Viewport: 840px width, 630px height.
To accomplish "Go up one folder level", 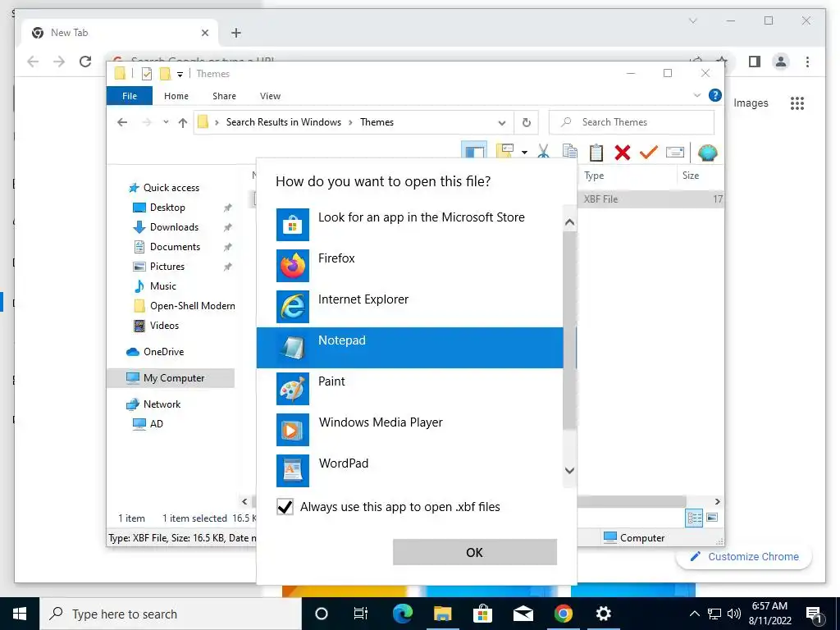I will [183, 123].
